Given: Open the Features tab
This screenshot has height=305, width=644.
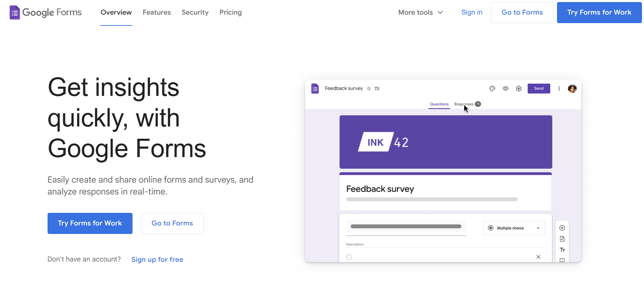Looking at the screenshot, I should [x=157, y=12].
